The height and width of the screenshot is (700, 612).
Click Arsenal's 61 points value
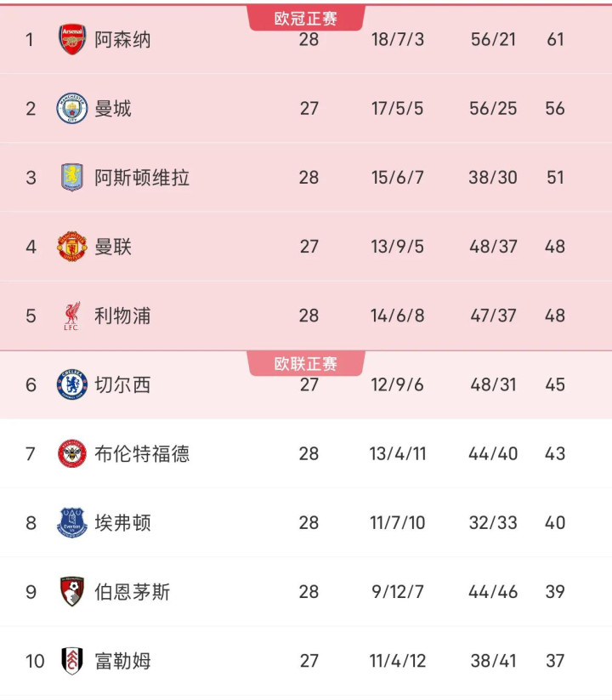pyautogui.click(x=555, y=40)
